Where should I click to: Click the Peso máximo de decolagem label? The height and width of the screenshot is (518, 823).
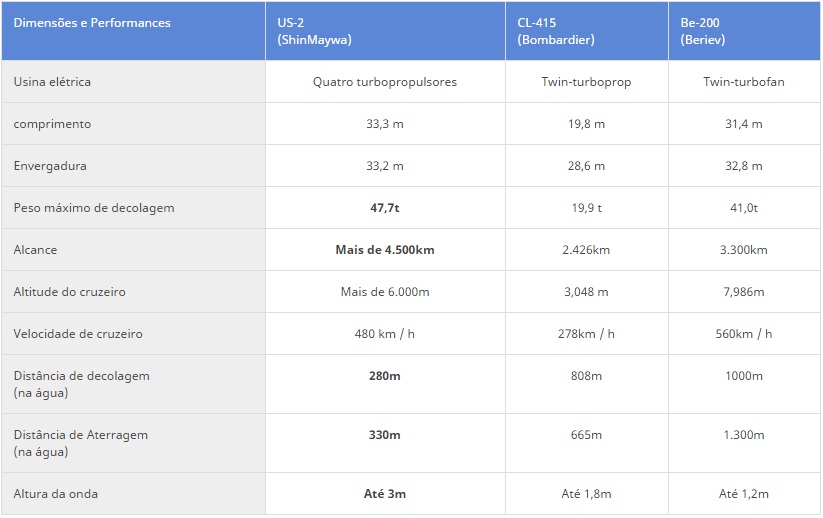[x=94, y=208]
